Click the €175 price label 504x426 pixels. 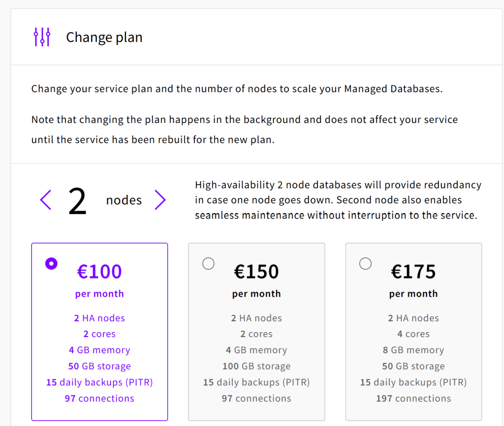pyautogui.click(x=413, y=272)
